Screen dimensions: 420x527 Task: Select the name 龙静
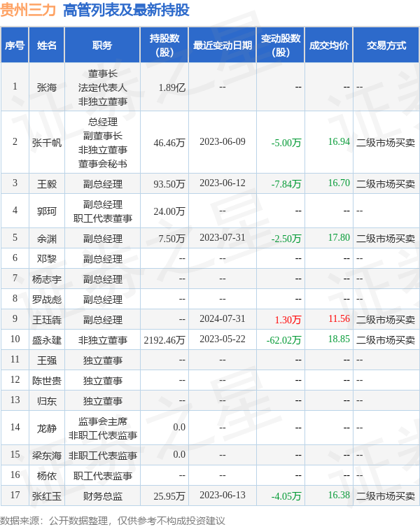coord(47,428)
